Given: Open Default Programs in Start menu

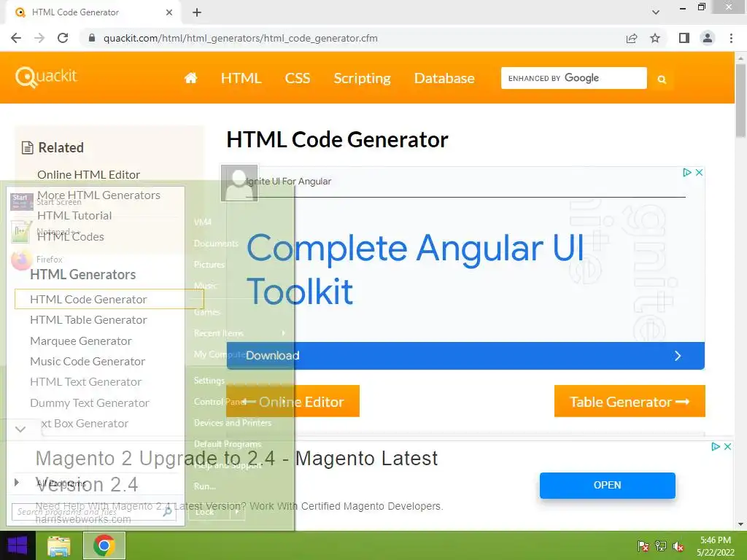Looking at the screenshot, I should [228, 444].
